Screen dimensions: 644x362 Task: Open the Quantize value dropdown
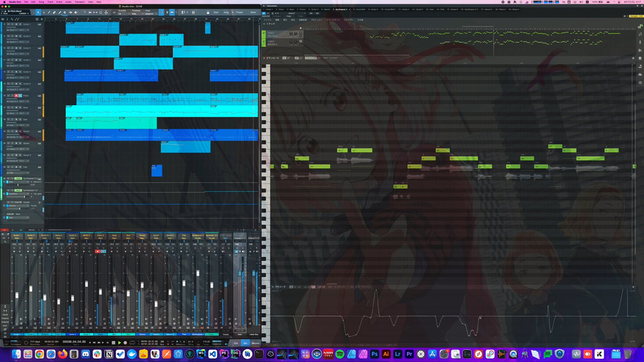click(x=122, y=13)
